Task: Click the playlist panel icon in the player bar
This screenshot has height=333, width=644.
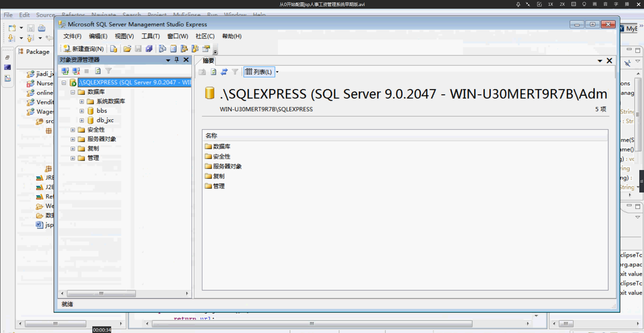Action: tap(573, 4)
